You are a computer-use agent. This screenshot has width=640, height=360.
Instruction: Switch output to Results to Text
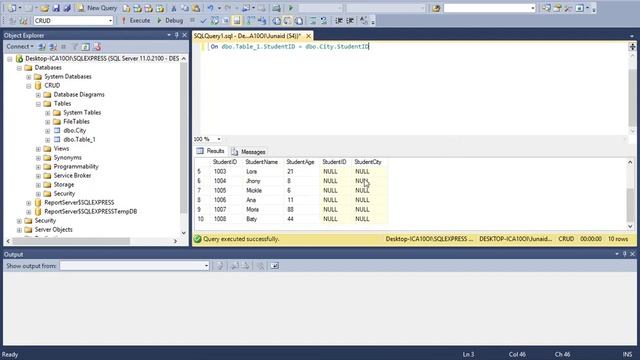pos(276,20)
